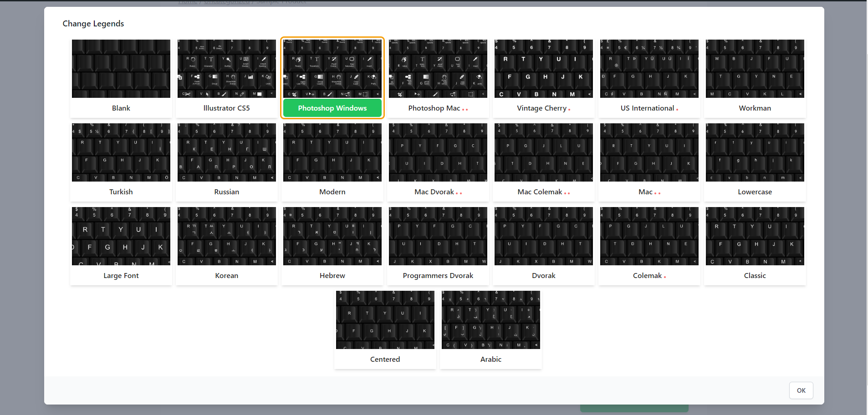
Task: Select the Hebrew keyboard thumbnail
Action: click(x=332, y=236)
